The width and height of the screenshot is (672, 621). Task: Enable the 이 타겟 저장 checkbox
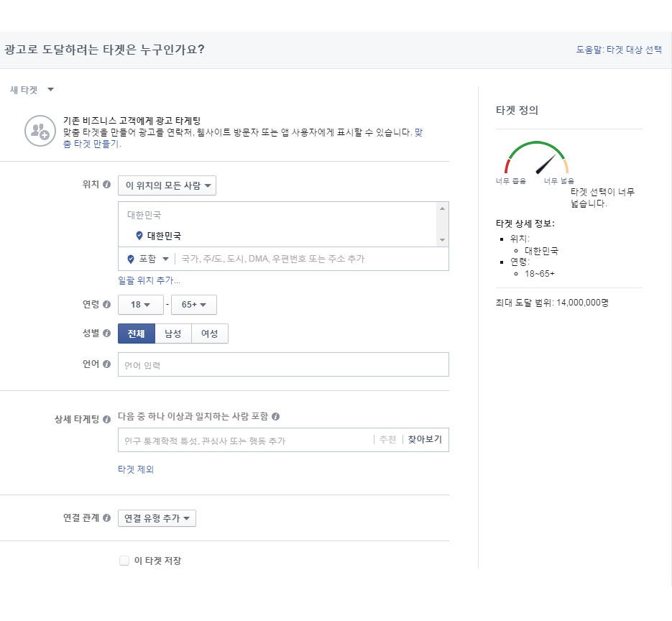pos(124,561)
